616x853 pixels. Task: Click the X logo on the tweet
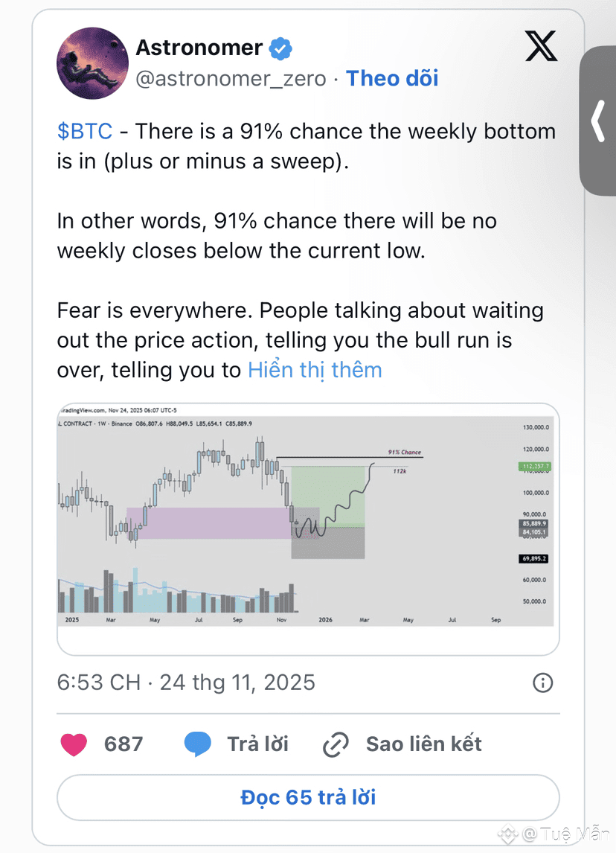(x=541, y=47)
